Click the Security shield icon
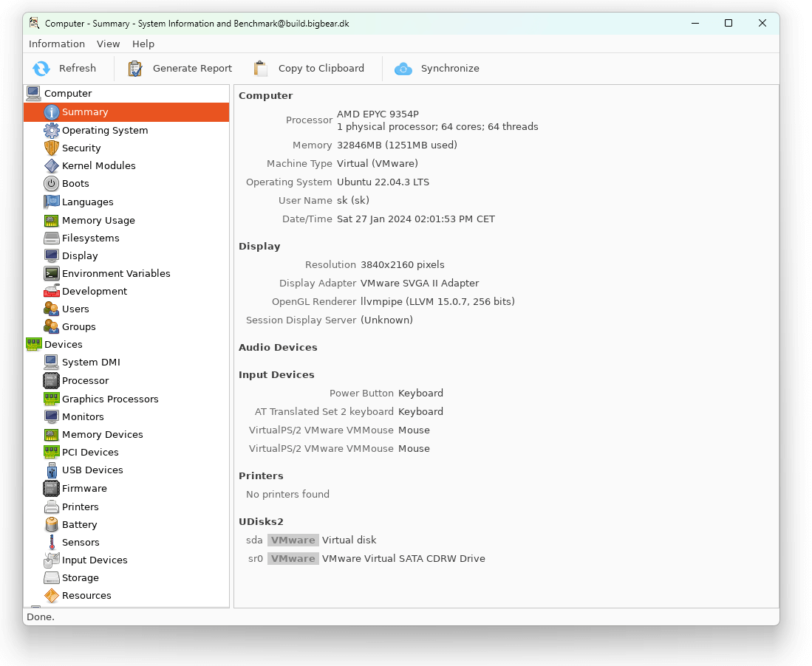 51,148
